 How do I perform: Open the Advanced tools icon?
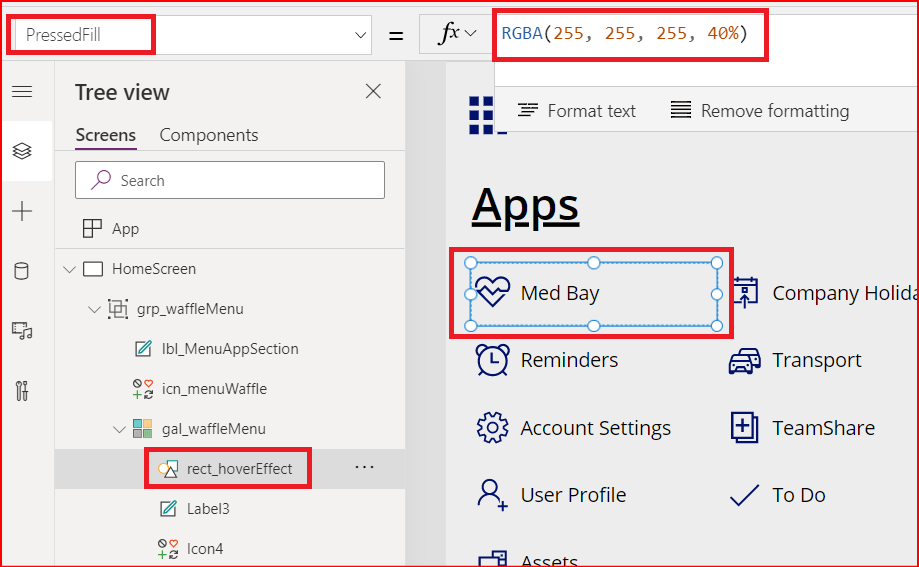[x=22, y=390]
